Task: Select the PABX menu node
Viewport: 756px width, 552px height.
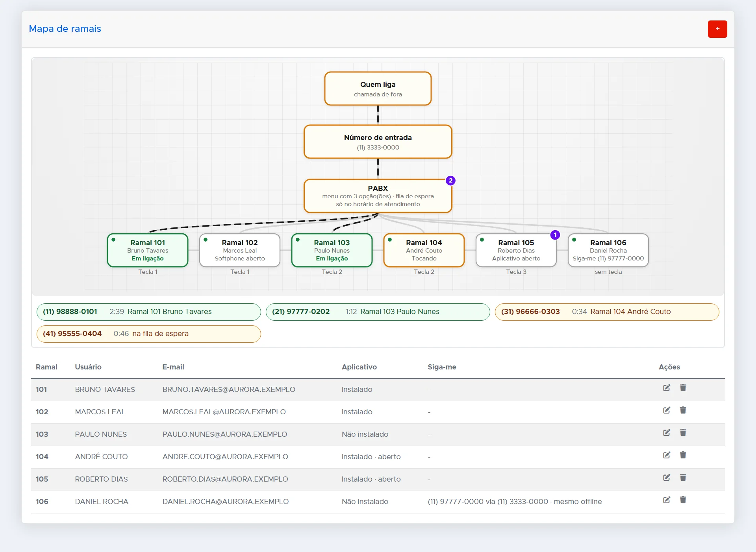Action: point(378,196)
